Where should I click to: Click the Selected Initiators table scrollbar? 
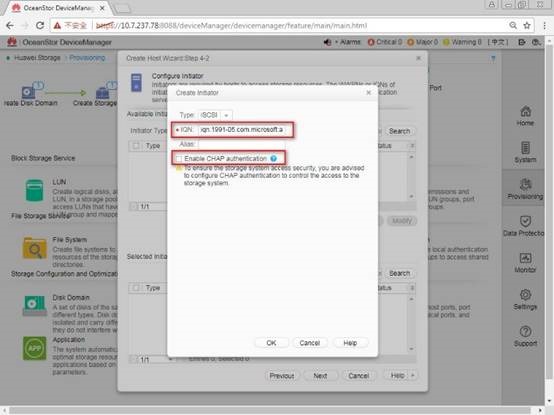coord(411,324)
